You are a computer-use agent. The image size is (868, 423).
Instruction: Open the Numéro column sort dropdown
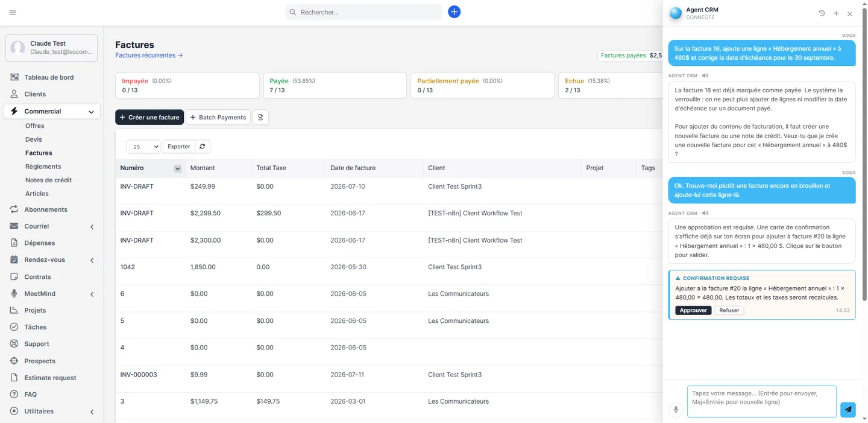178,168
